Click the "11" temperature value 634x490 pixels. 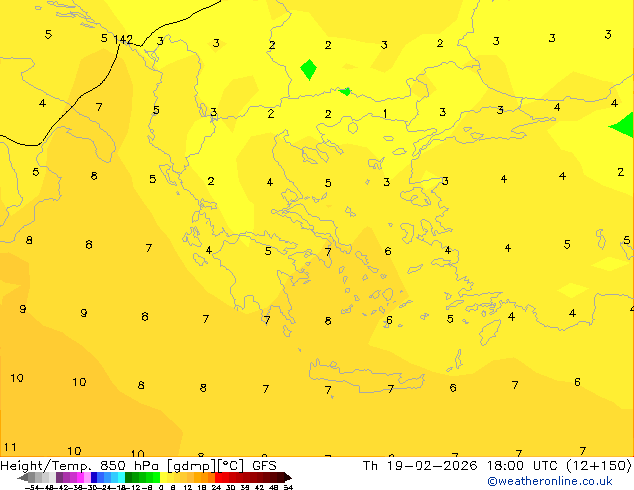10,447
